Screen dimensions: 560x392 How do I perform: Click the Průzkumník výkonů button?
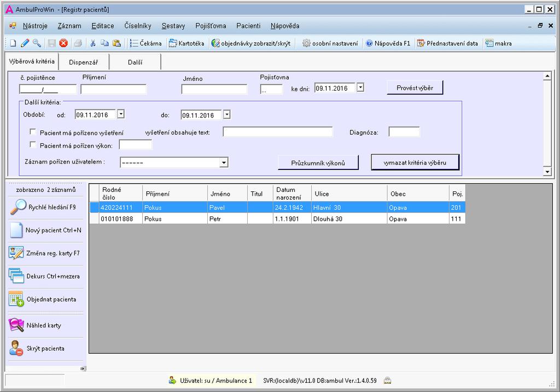tap(318, 163)
